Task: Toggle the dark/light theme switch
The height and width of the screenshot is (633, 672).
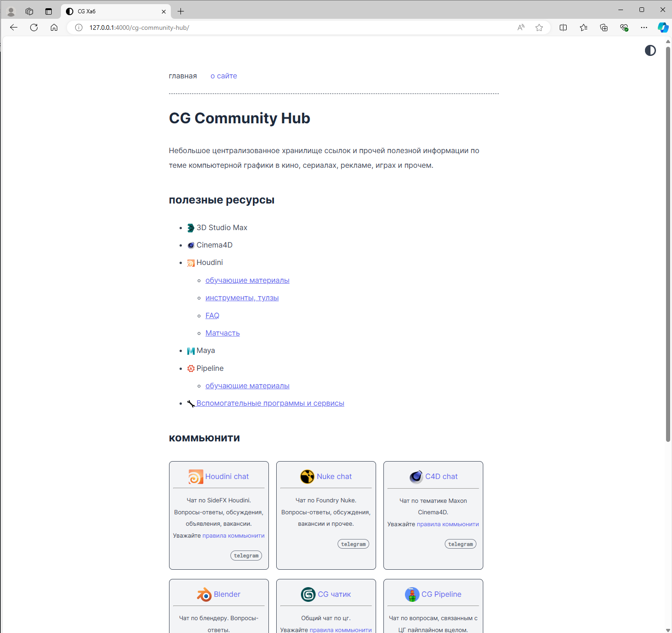Action: point(650,50)
